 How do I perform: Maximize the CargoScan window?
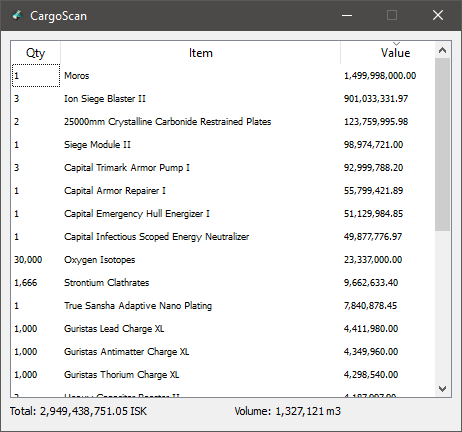(x=392, y=15)
